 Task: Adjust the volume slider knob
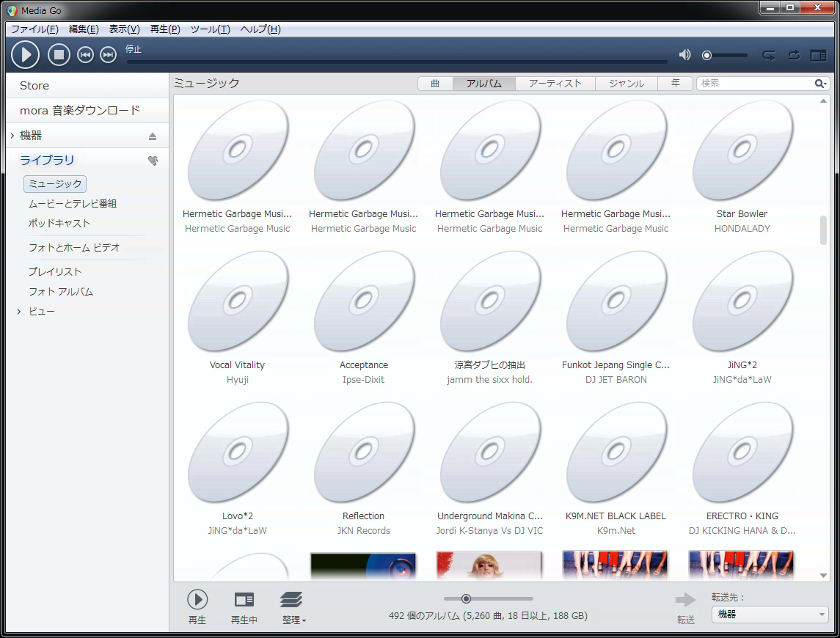(x=707, y=55)
